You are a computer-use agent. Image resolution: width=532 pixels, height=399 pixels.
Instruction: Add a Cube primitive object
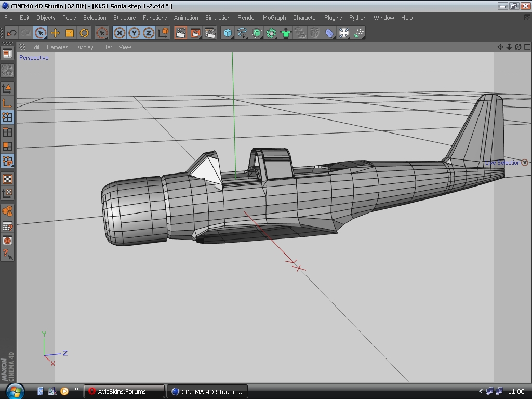228,33
